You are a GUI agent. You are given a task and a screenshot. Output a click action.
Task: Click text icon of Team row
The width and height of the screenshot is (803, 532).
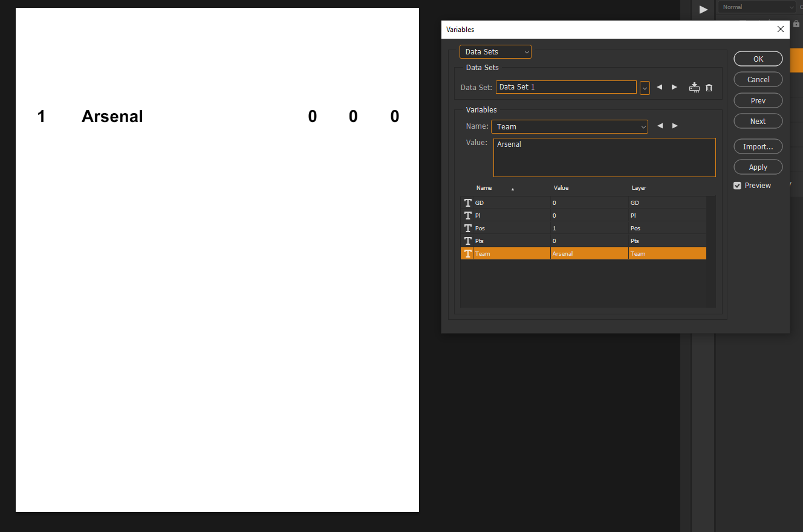point(467,254)
